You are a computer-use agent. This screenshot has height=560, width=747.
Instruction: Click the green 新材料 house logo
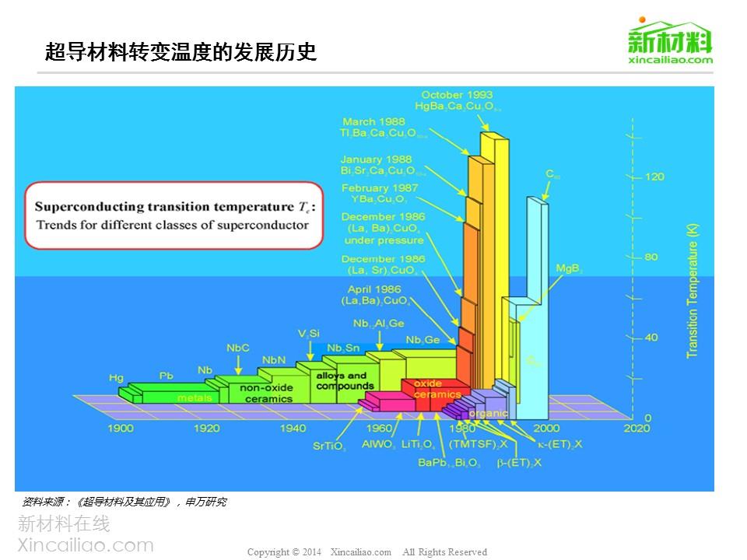[669, 35]
